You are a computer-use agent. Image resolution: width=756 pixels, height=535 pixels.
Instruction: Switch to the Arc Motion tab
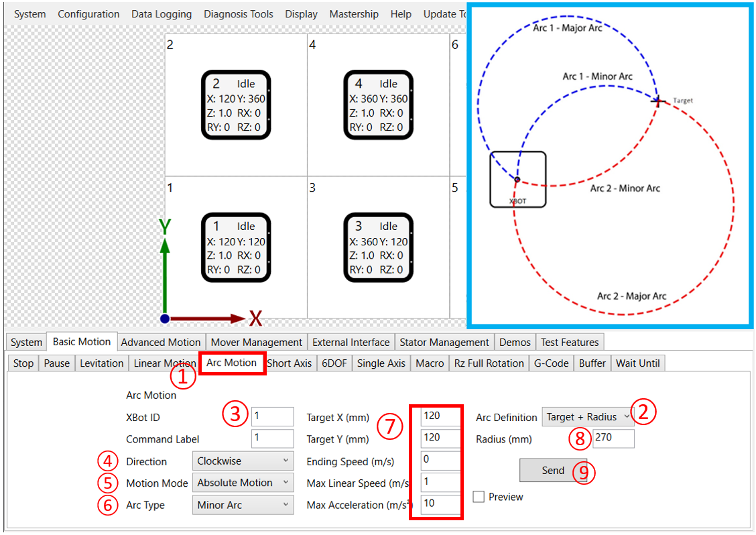(232, 363)
